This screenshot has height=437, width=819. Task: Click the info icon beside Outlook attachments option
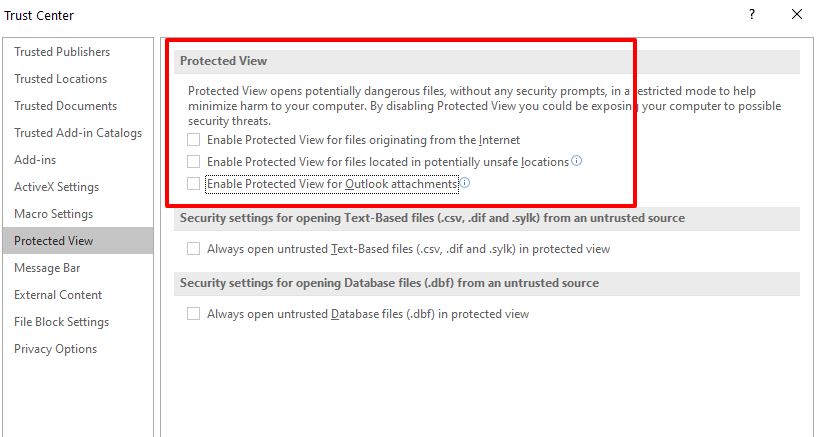pyautogui.click(x=465, y=183)
